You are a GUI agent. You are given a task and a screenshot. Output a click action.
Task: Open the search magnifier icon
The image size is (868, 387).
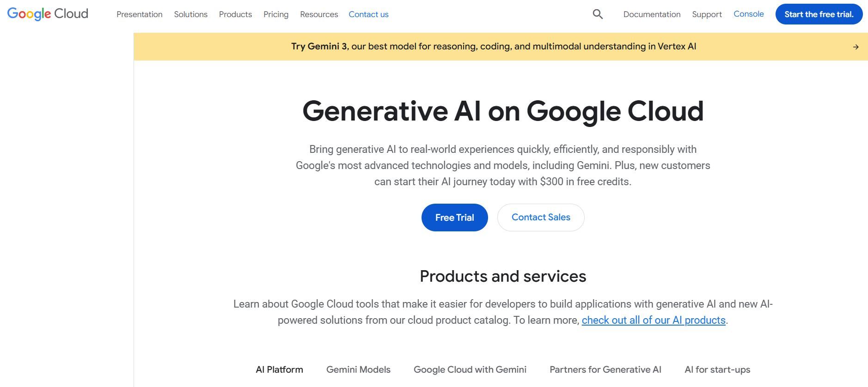(x=598, y=14)
